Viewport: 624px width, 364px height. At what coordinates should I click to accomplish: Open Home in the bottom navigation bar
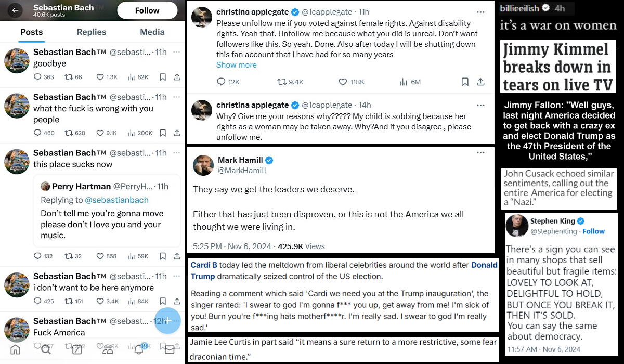[x=16, y=349]
